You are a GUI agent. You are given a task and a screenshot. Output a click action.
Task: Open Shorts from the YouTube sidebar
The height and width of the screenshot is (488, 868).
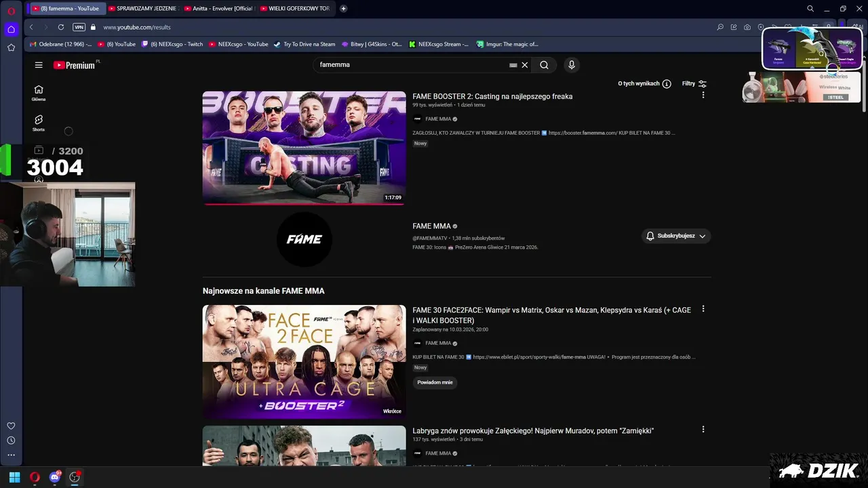click(39, 123)
